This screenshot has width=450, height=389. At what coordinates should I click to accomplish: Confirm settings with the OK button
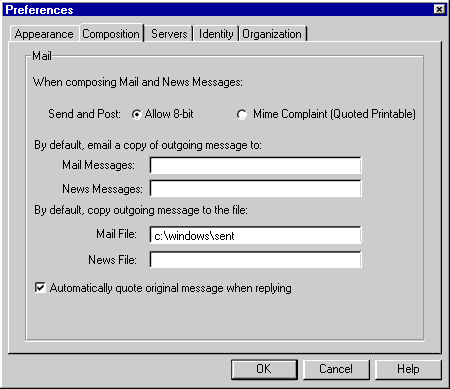264,369
